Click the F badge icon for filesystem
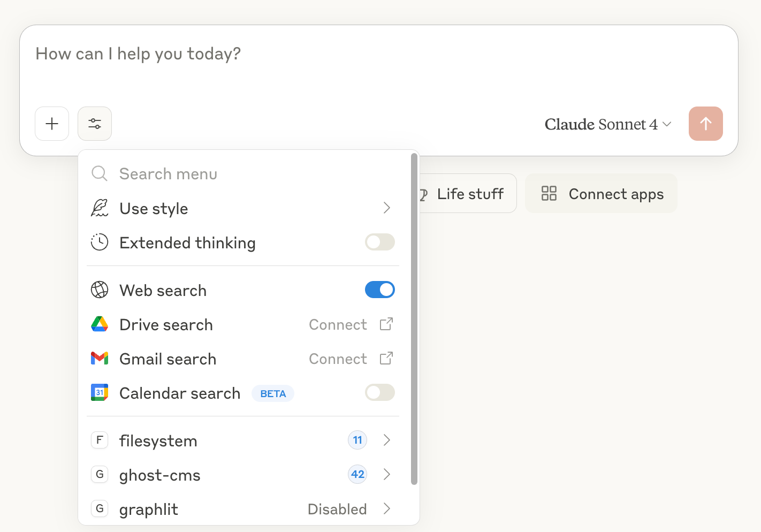The image size is (761, 532). coord(100,440)
